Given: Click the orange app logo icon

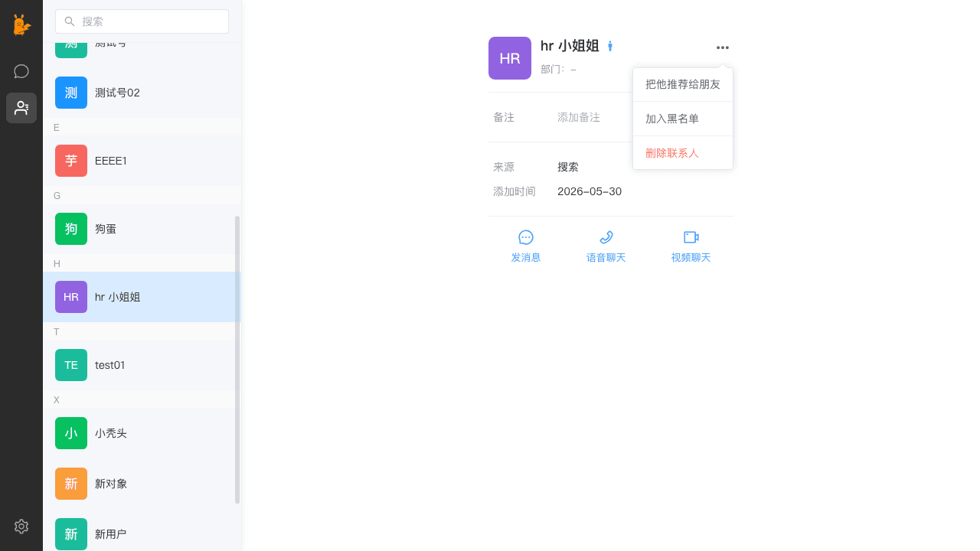Looking at the screenshot, I should [x=21, y=24].
